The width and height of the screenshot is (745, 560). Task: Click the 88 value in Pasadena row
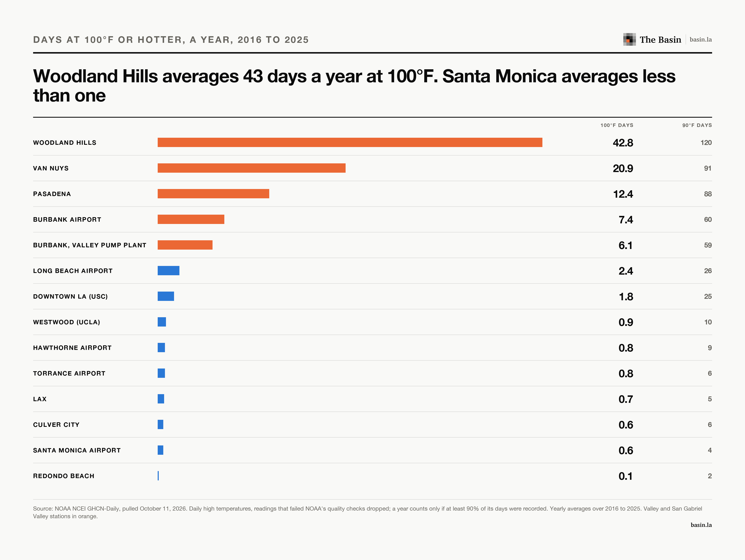coord(708,194)
